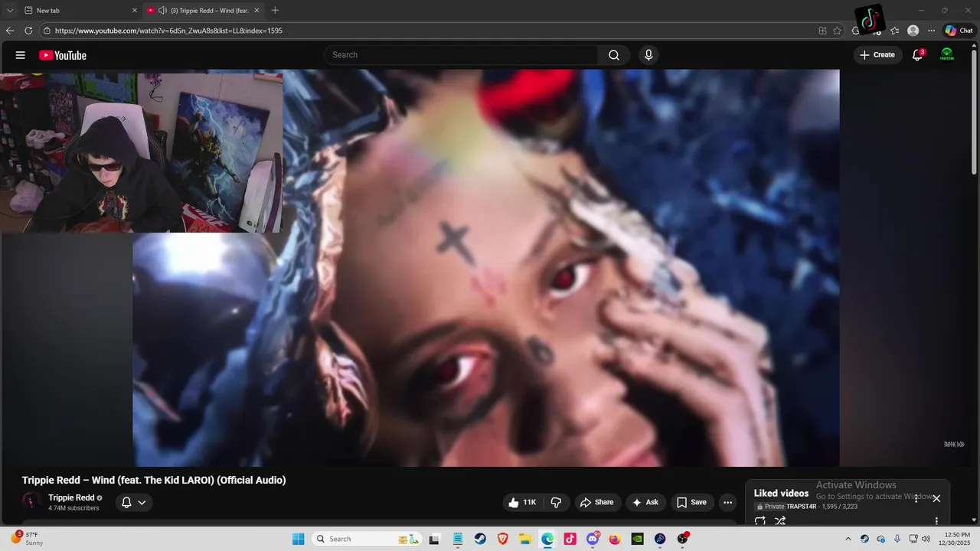Open the Windows Start menu
Image resolution: width=980 pixels, height=551 pixels.
point(299,539)
